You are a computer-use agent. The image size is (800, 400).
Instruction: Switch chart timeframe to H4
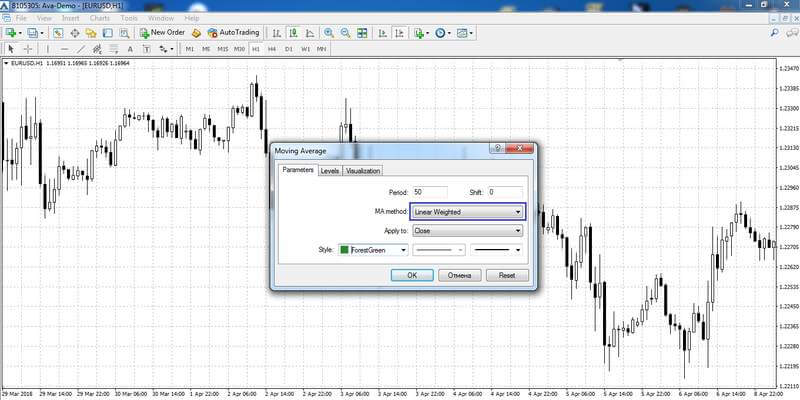(272, 49)
